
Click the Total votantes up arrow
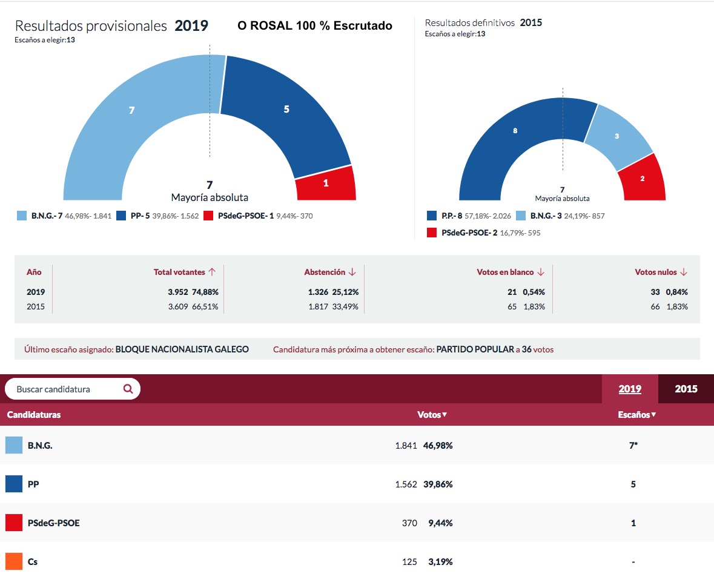(212, 272)
